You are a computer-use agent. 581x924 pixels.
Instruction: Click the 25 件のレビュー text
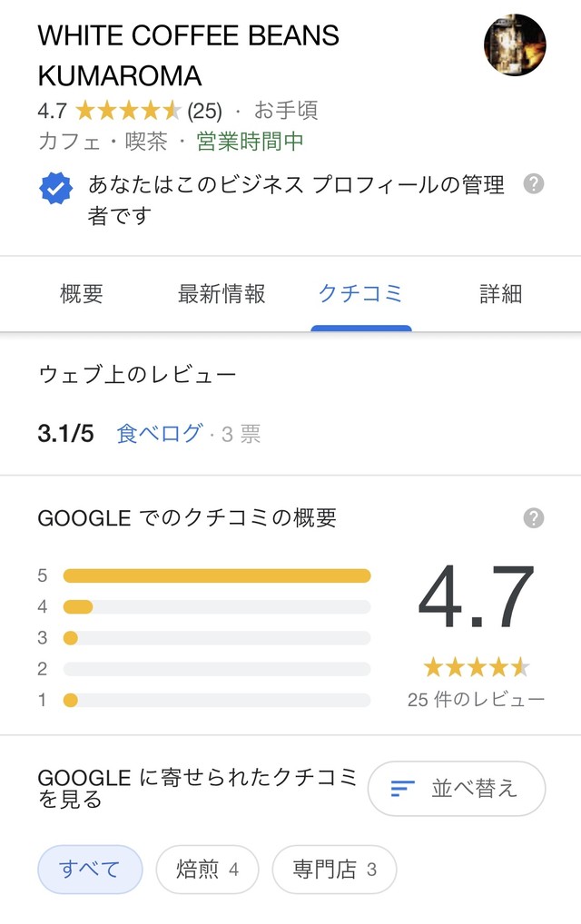(x=476, y=700)
